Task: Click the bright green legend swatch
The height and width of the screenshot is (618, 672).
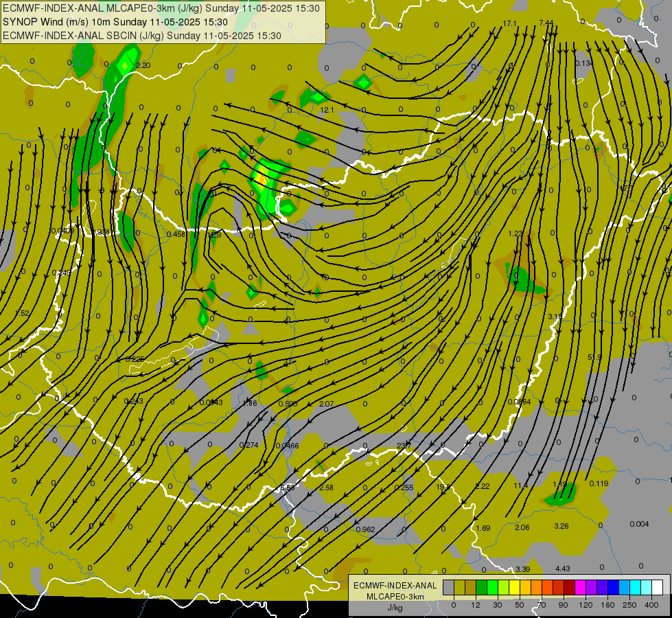Action: [x=493, y=587]
